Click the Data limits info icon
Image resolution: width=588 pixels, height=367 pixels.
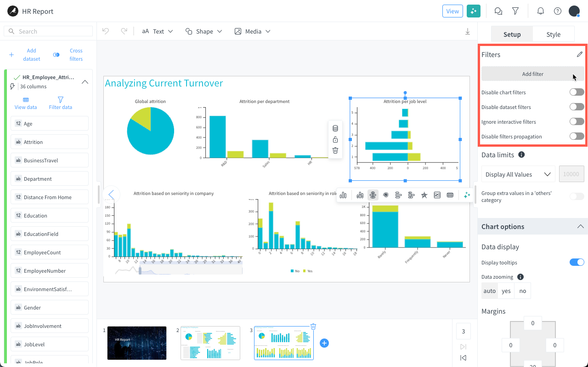[521, 155]
